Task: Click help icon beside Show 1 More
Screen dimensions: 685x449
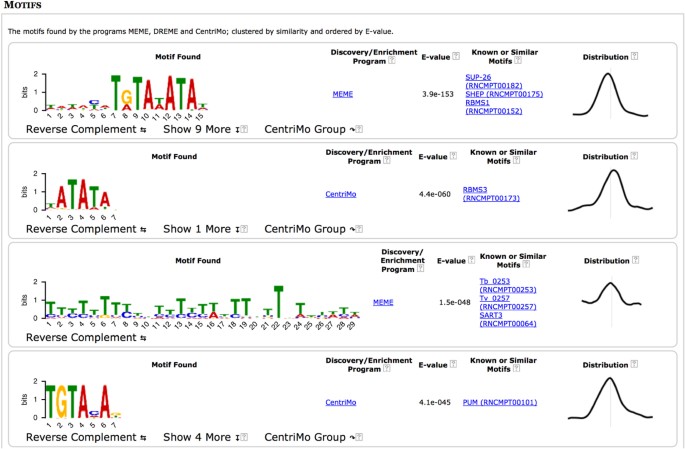Action: (x=244, y=228)
